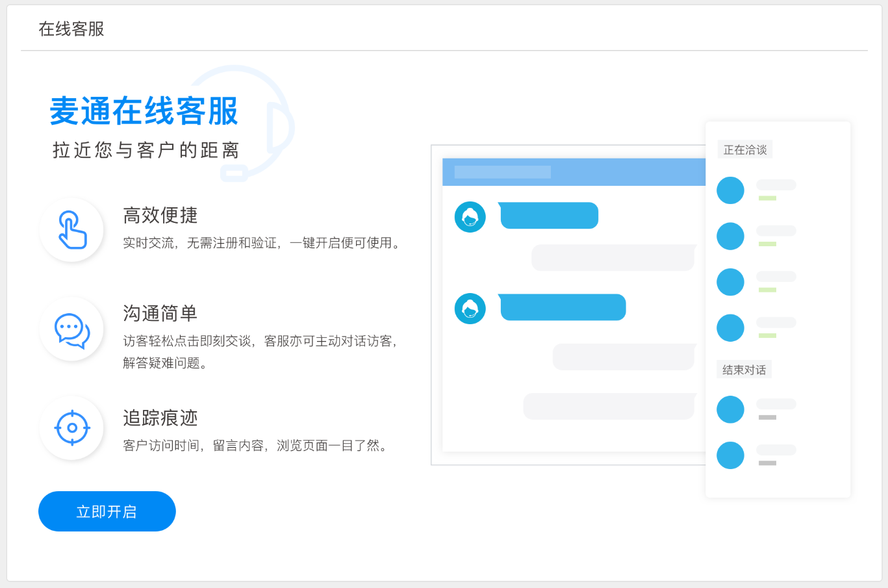888x588 pixels.
Task: Click the hand pointer icon for 高效便捷
Action: point(72,230)
